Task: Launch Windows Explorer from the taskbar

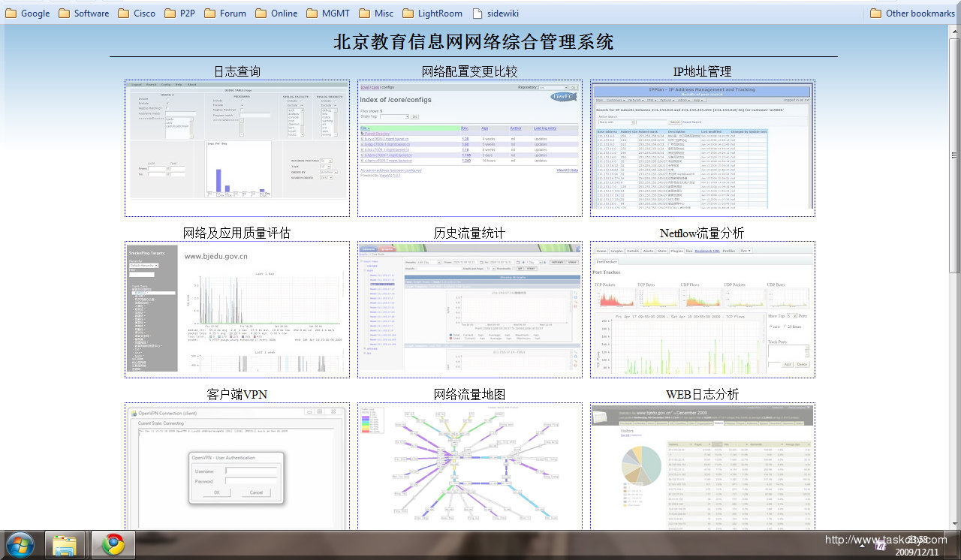Action: pos(65,543)
